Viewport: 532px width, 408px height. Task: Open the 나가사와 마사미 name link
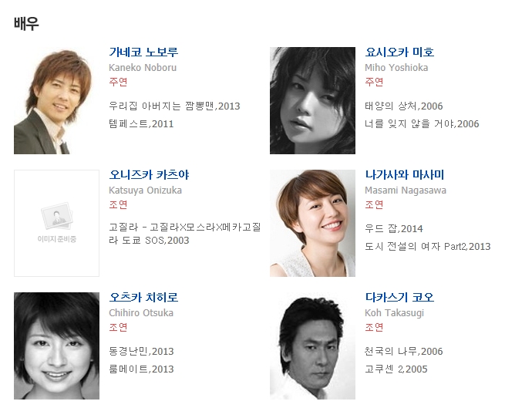[405, 174]
